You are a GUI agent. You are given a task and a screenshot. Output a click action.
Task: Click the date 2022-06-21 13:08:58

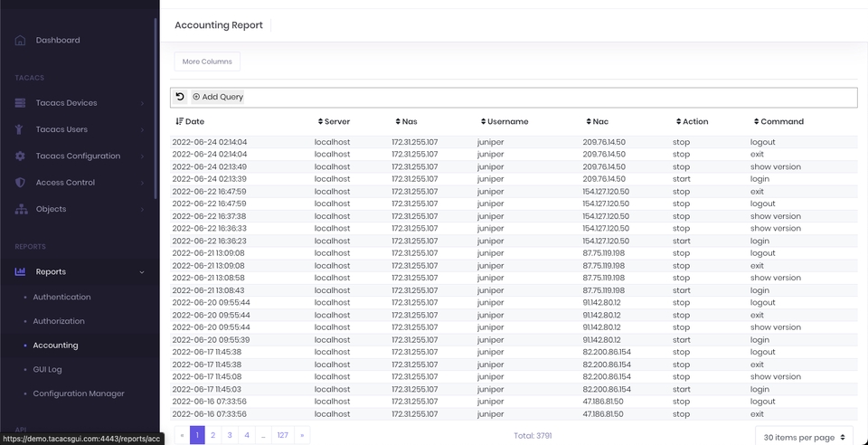coord(208,278)
